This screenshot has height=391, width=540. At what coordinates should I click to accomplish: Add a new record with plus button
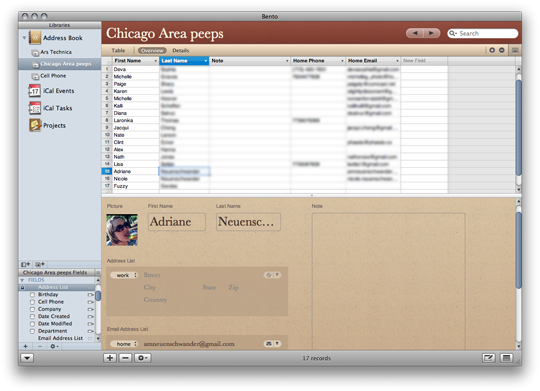pyautogui.click(x=110, y=358)
